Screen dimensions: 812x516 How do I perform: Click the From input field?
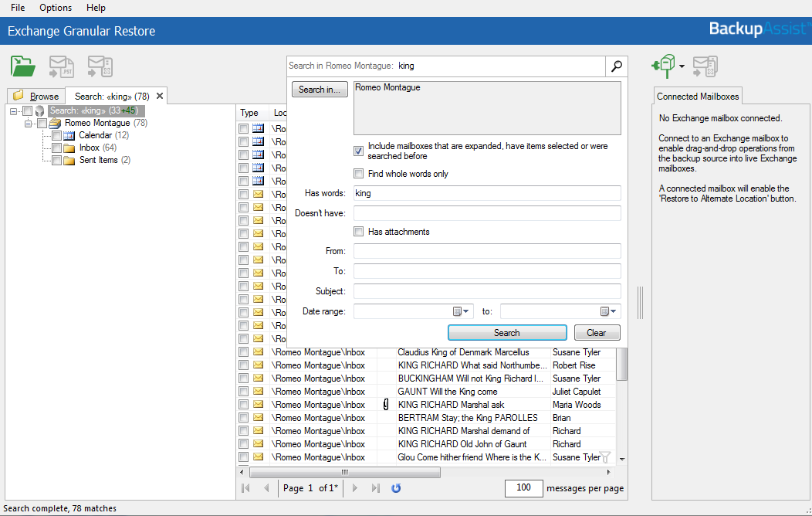tap(487, 251)
